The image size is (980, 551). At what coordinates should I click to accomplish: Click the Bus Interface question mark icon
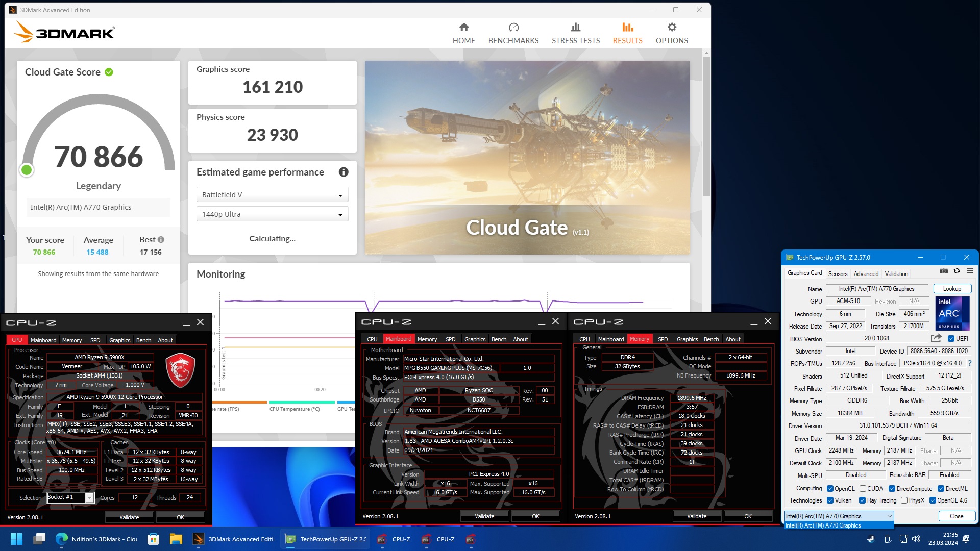(x=970, y=363)
